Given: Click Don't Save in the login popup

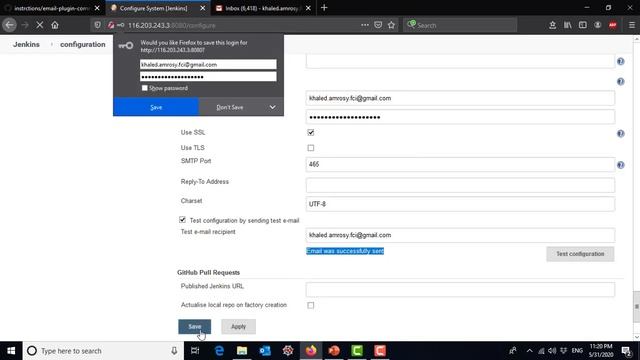Looking at the screenshot, I should pyautogui.click(x=230, y=107).
